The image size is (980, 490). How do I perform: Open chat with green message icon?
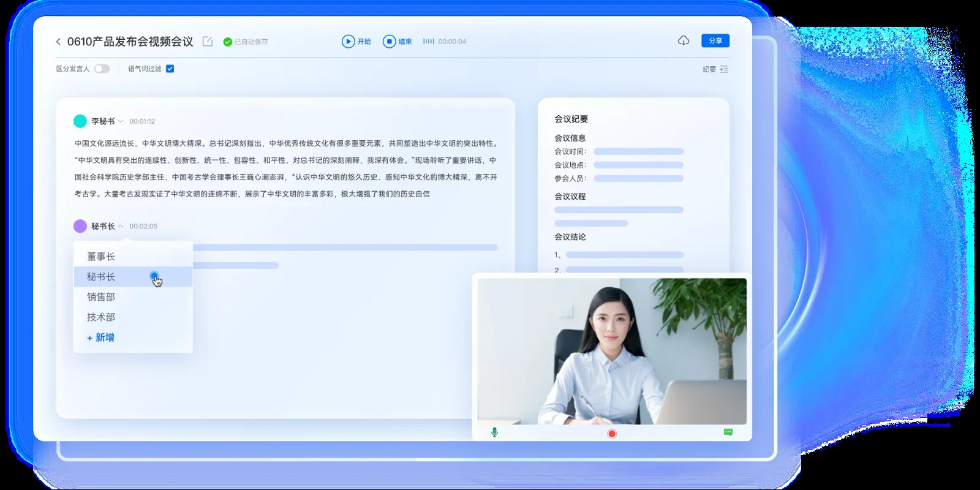point(728,432)
